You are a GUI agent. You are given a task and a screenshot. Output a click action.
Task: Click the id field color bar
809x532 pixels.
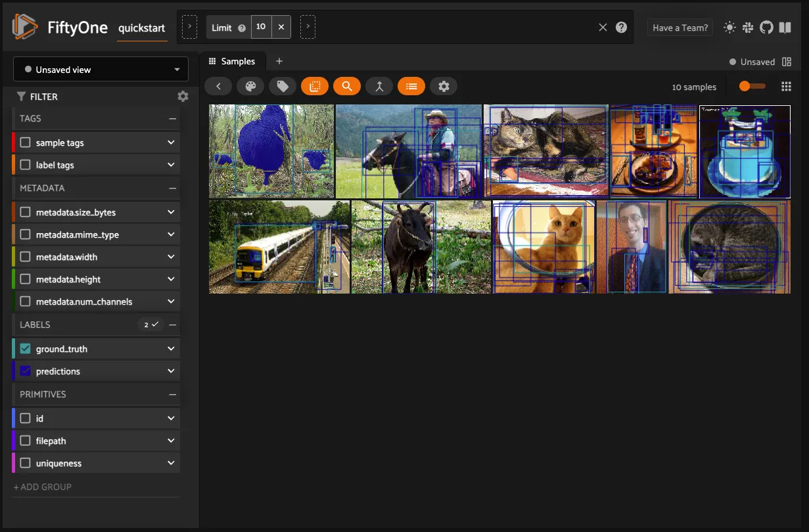pyautogui.click(x=13, y=418)
